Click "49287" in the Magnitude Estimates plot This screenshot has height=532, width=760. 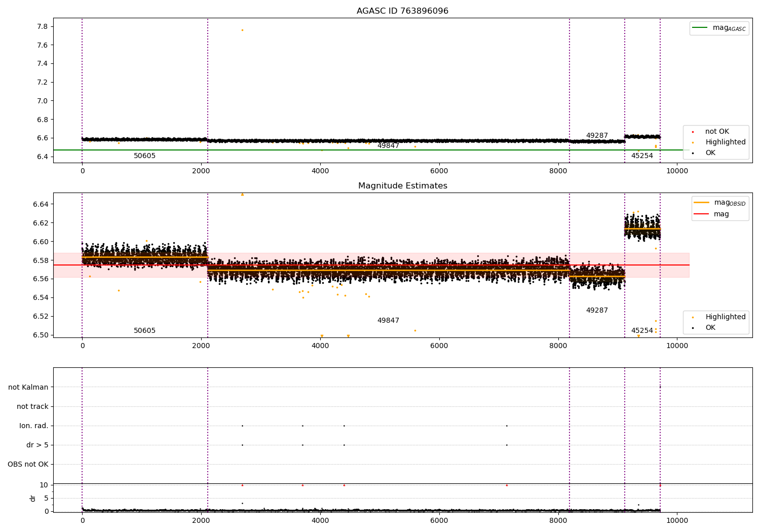(597, 311)
